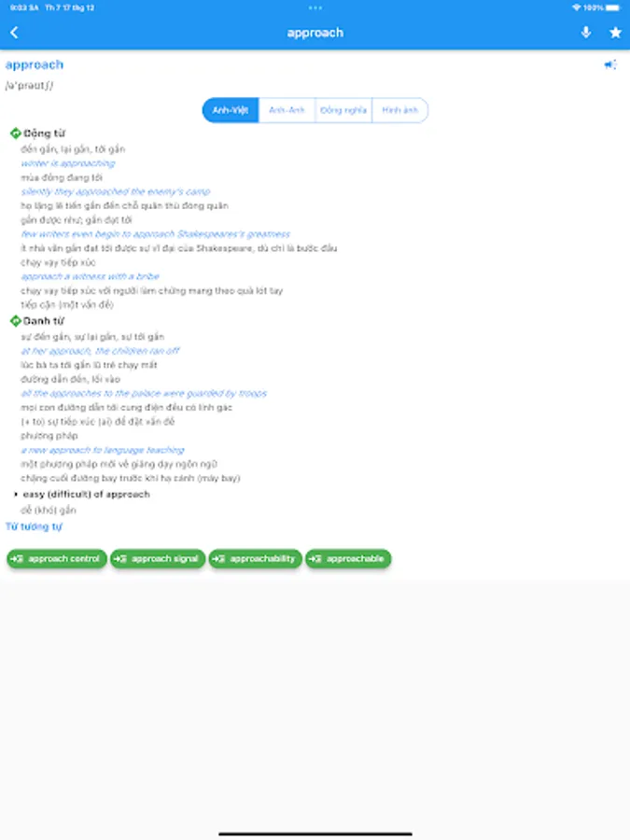Tap the back arrow in header
Screen dimensions: 630x840
[14, 33]
